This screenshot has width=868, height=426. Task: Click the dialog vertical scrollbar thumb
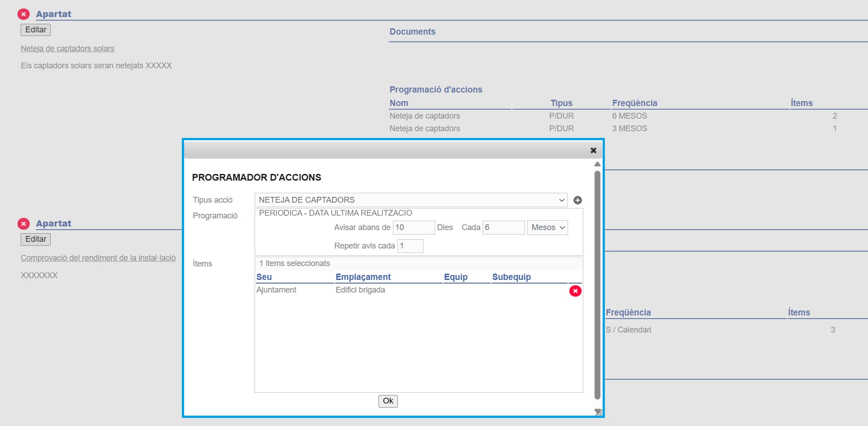coord(597,285)
